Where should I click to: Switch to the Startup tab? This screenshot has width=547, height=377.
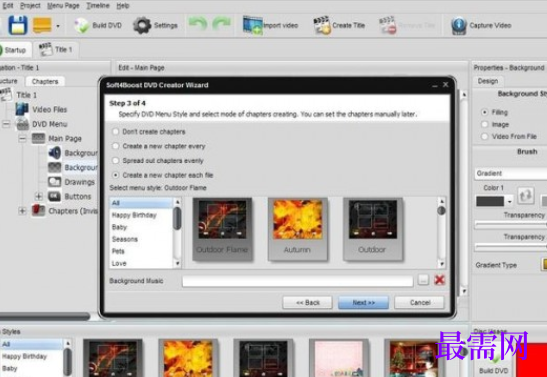pos(14,50)
